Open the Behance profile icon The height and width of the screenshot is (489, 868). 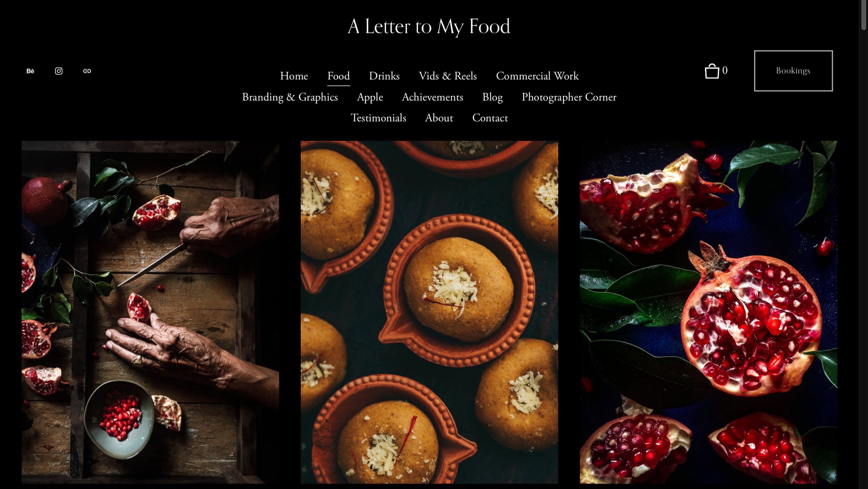(30, 71)
